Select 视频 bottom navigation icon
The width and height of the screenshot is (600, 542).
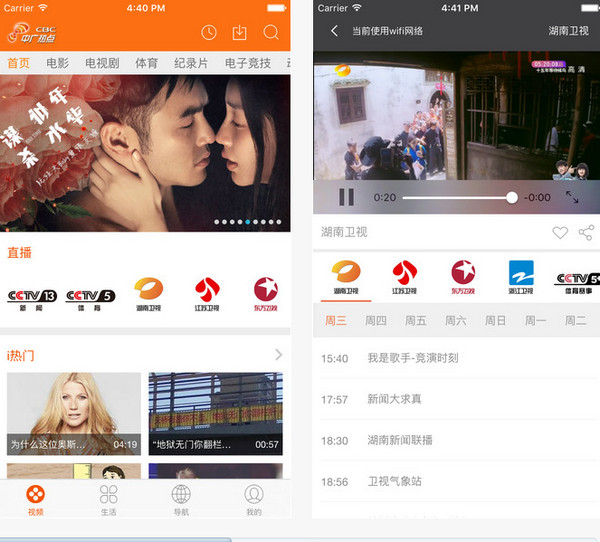point(36,500)
